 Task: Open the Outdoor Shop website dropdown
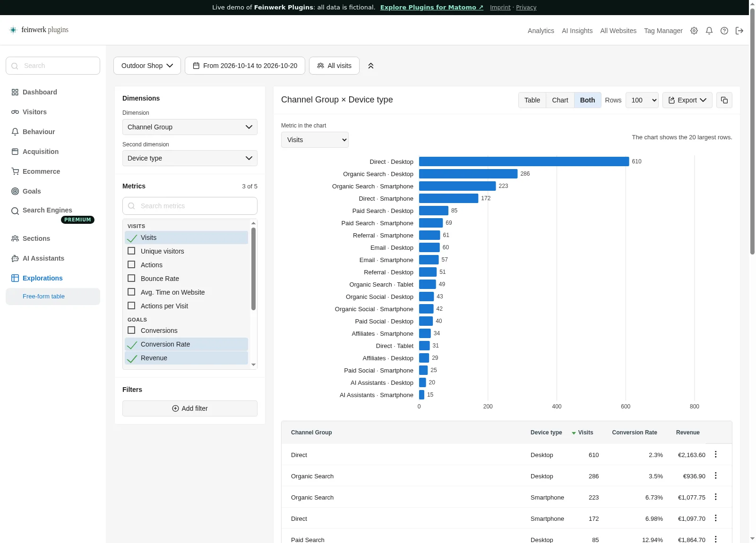(x=147, y=66)
